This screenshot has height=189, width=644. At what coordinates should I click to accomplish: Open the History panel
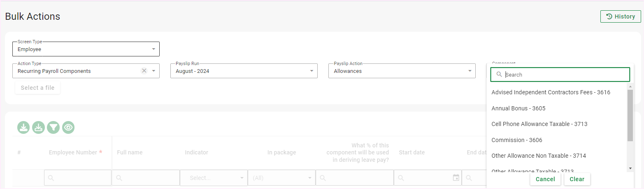coord(620,16)
